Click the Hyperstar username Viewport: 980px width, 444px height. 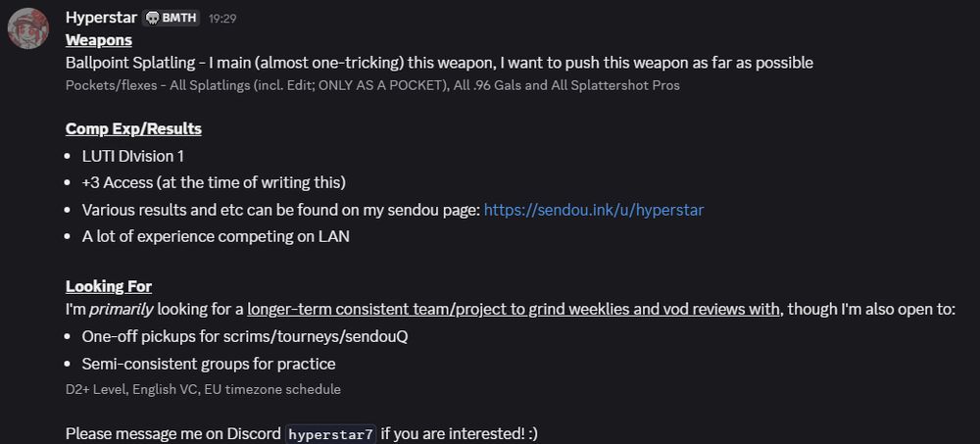tap(101, 18)
